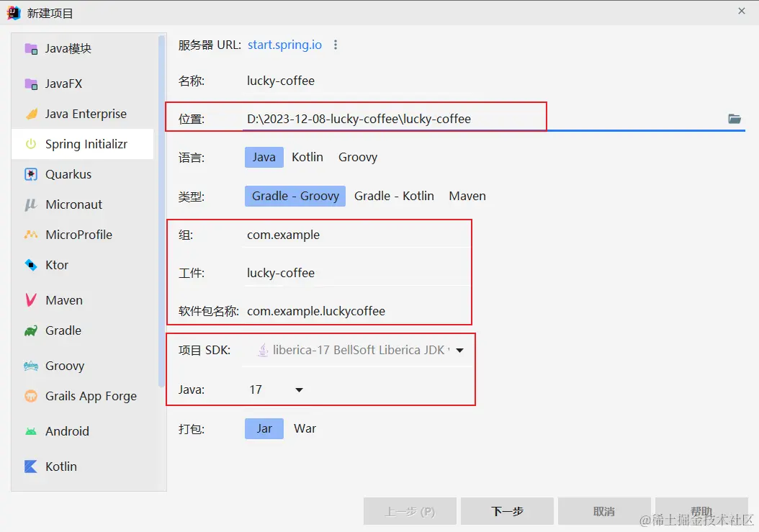
Task: Click the 上一步 (P) button
Action: point(410,511)
